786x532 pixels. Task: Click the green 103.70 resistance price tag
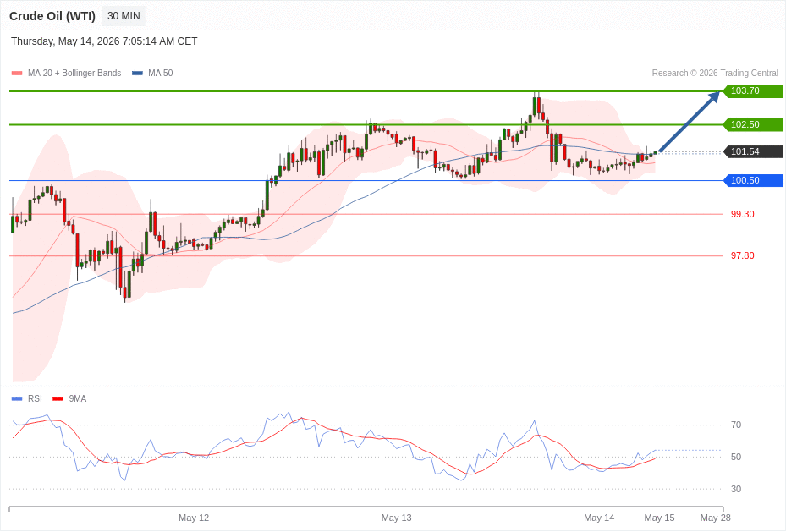(753, 91)
